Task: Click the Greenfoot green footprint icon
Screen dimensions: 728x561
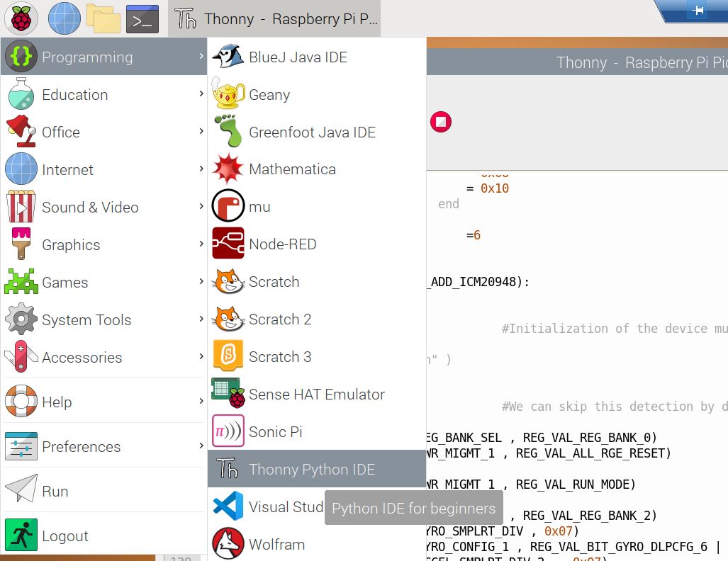Action: pyautogui.click(x=228, y=131)
